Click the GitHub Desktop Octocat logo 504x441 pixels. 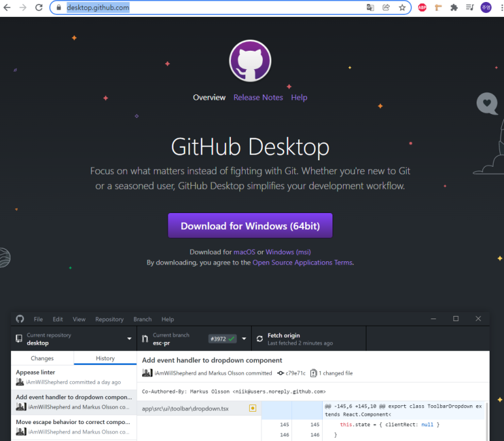click(250, 61)
